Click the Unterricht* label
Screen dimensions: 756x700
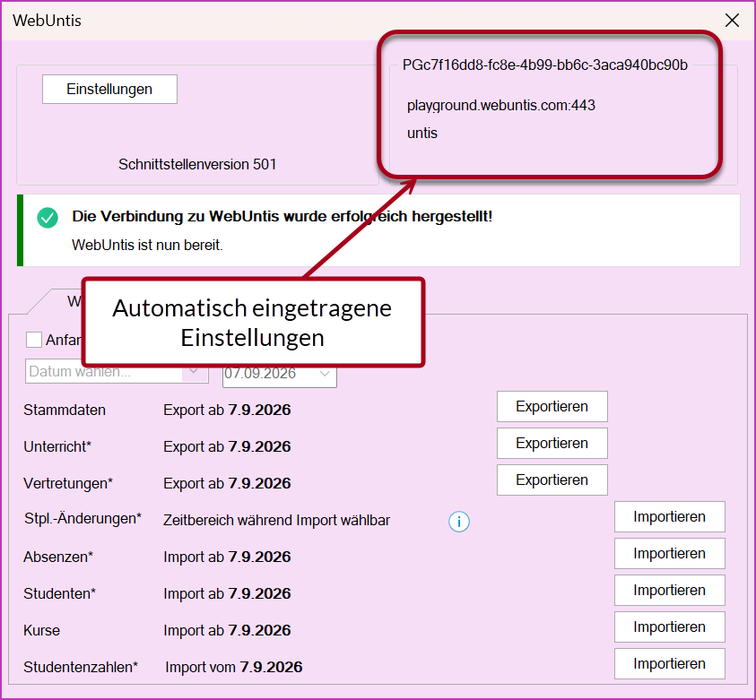[x=57, y=446]
